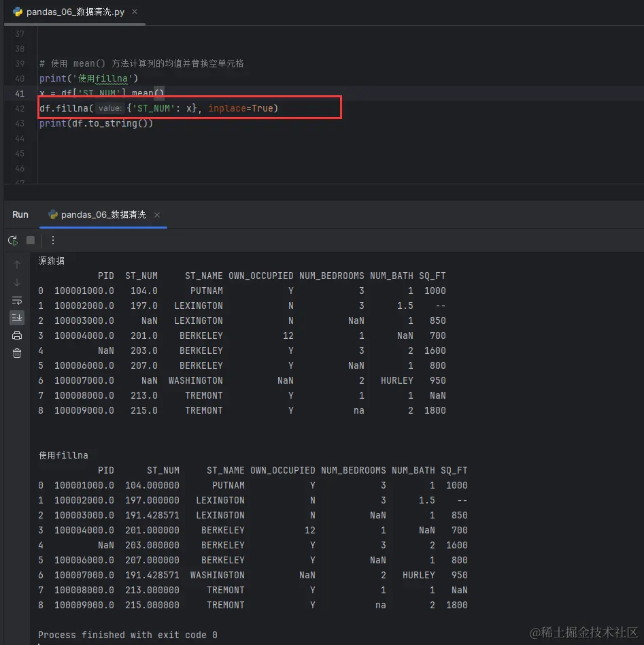This screenshot has width=644, height=645.
Task: Toggle scroll to end icon
Action: pos(17,318)
